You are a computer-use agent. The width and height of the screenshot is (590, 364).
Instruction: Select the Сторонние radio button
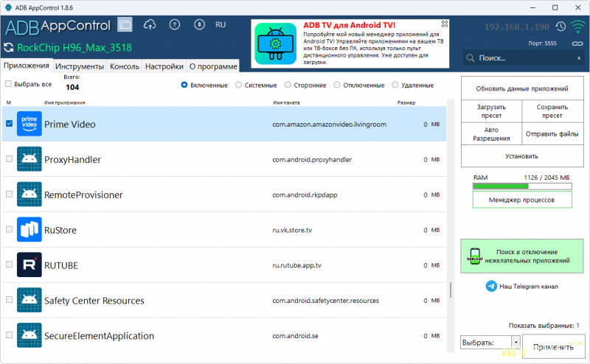pos(288,85)
